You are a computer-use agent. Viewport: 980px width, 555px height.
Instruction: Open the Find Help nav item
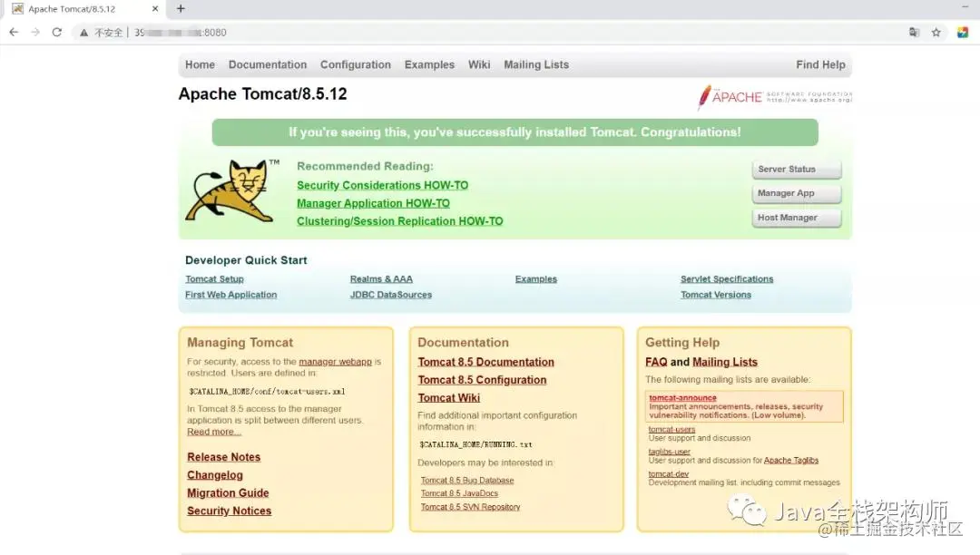tap(820, 65)
